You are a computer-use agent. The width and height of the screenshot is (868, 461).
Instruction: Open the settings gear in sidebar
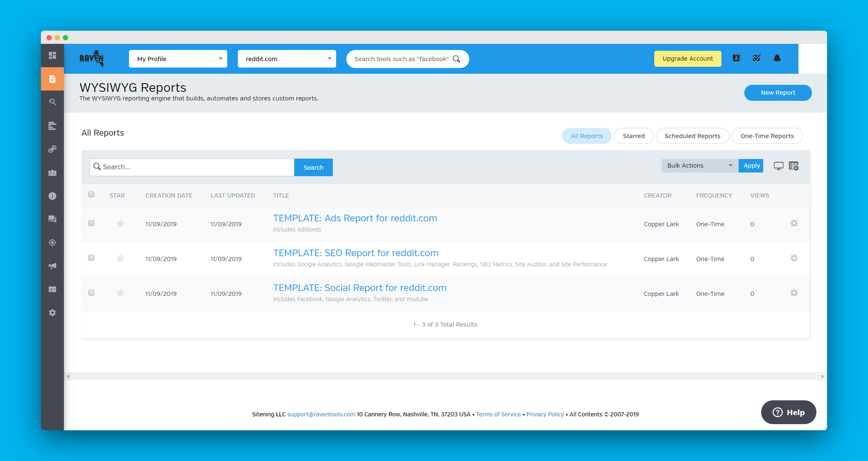point(52,313)
